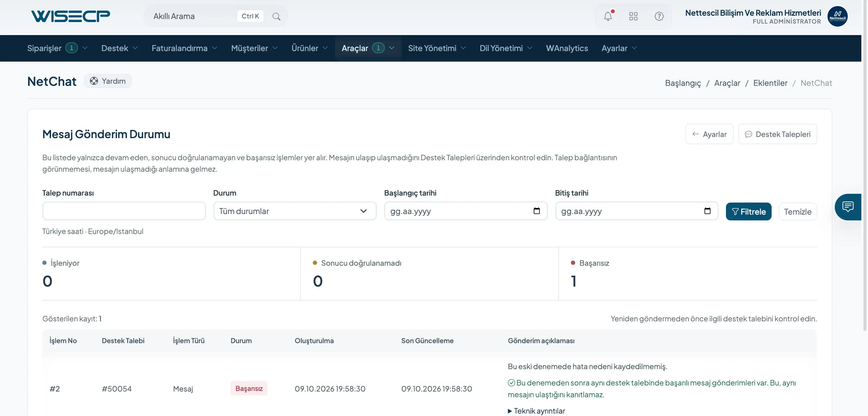Open calendar picker for Bitiş tarihi
Screen dimensions: 868x416
pos(707,211)
